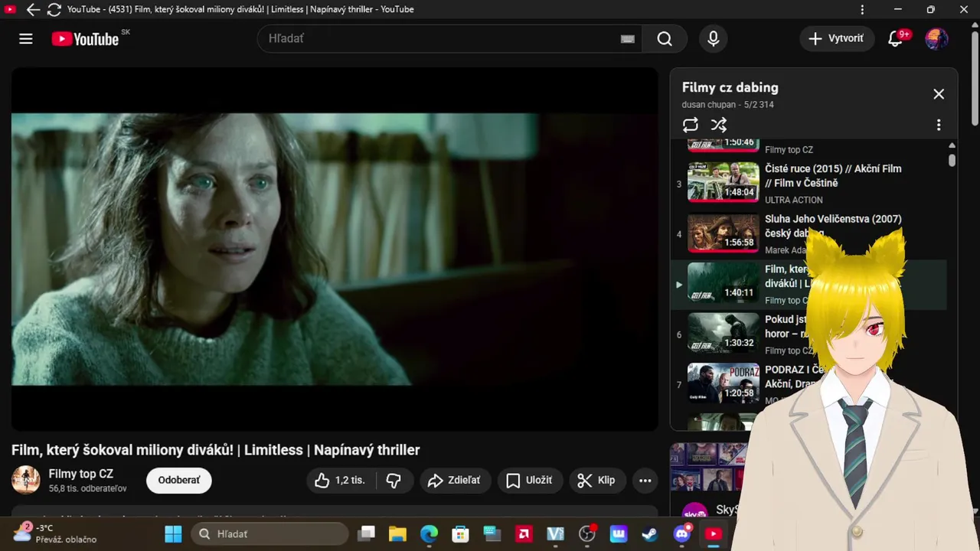Click ULTRA ACTION channel name

(x=794, y=200)
